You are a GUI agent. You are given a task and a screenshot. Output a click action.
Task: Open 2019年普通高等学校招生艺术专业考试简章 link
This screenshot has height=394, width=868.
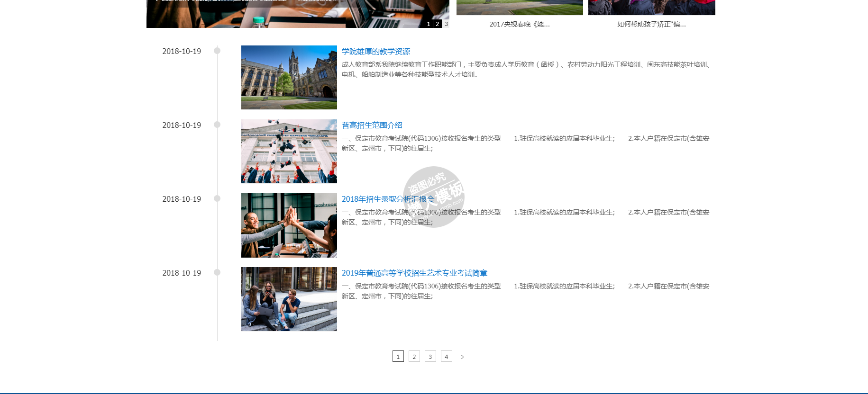[x=414, y=273]
